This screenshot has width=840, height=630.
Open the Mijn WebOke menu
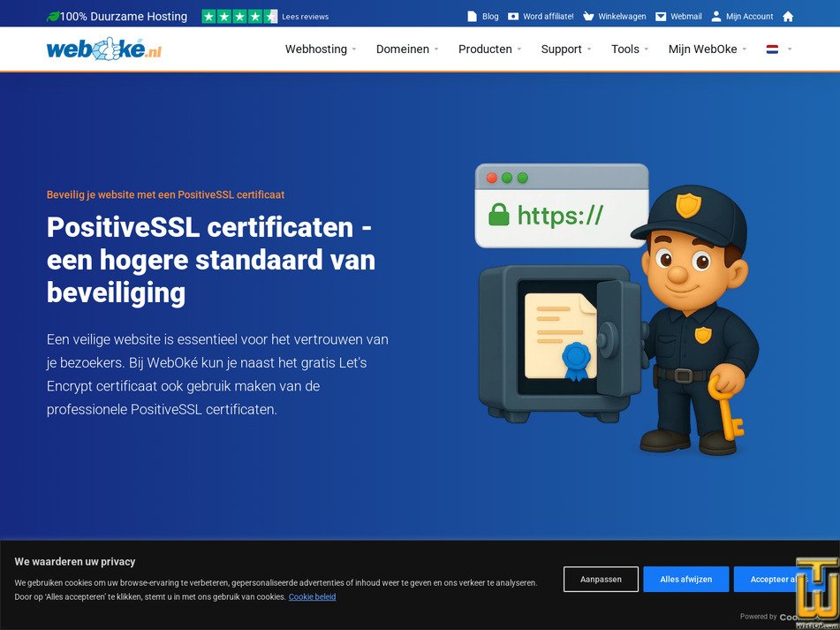tap(703, 49)
